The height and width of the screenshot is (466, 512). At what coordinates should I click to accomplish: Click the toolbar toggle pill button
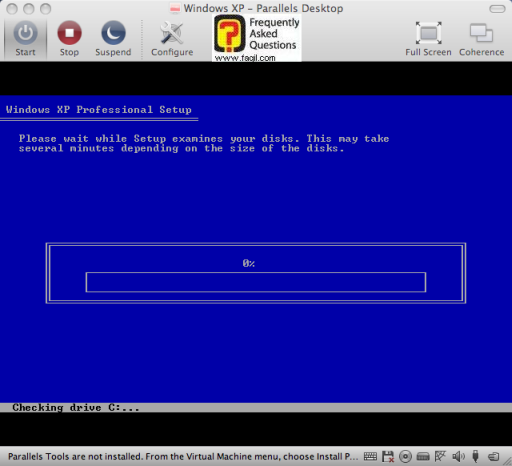[x=497, y=9]
